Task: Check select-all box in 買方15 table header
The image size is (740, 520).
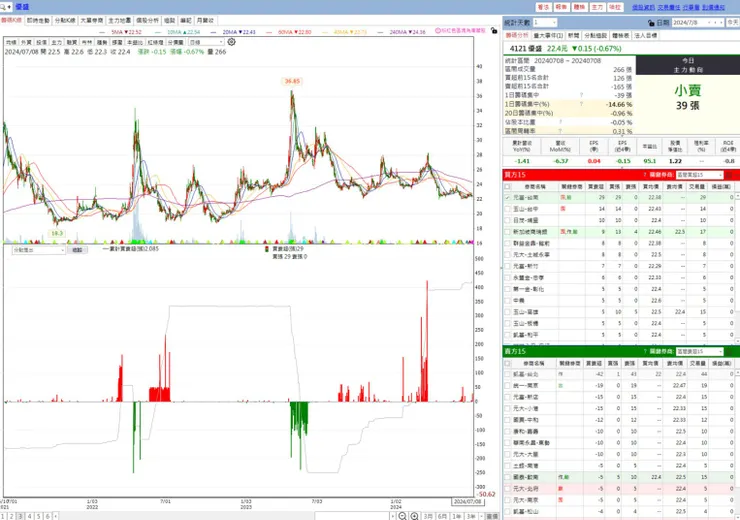Action: pyautogui.click(x=507, y=187)
